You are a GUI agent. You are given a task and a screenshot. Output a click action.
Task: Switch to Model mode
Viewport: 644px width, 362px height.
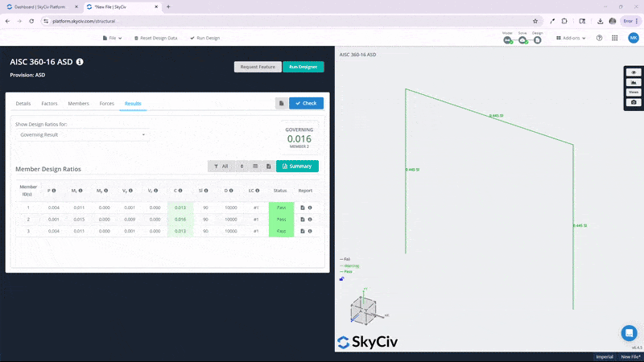tap(507, 39)
